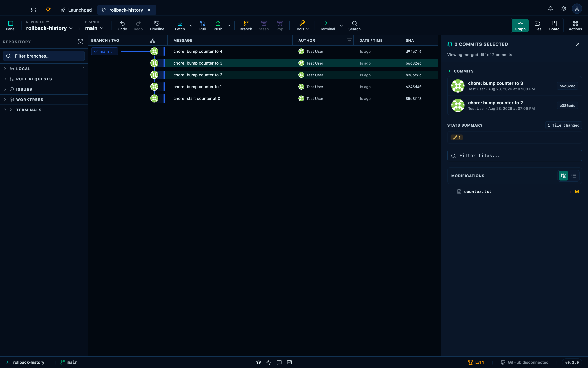Click the Stash button
Viewport: 588px width, 368px height.
click(264, 26)
